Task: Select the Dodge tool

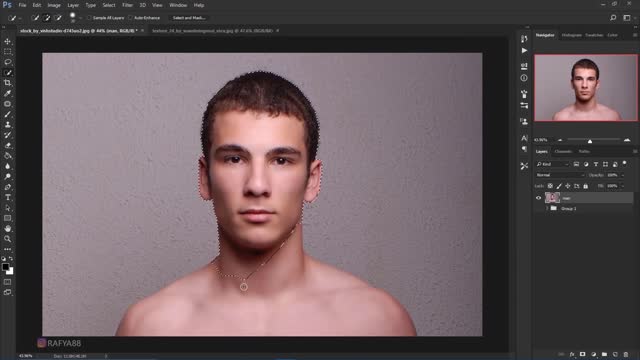Action: pos(7,177)
